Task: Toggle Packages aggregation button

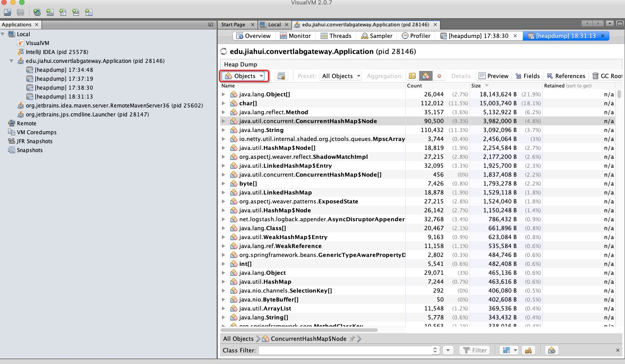Action: pos(412,76)
